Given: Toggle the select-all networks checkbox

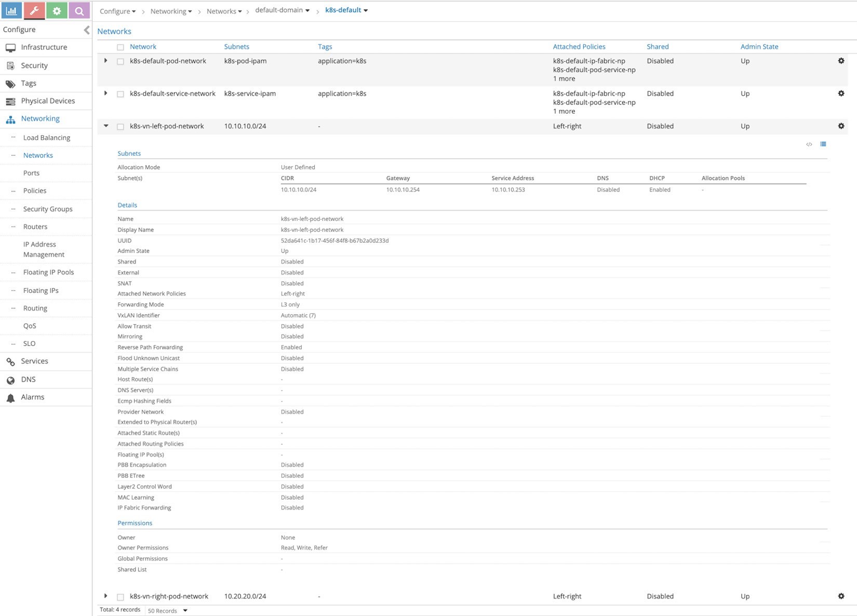Looking at the screenshot, I should pos(120,47).
